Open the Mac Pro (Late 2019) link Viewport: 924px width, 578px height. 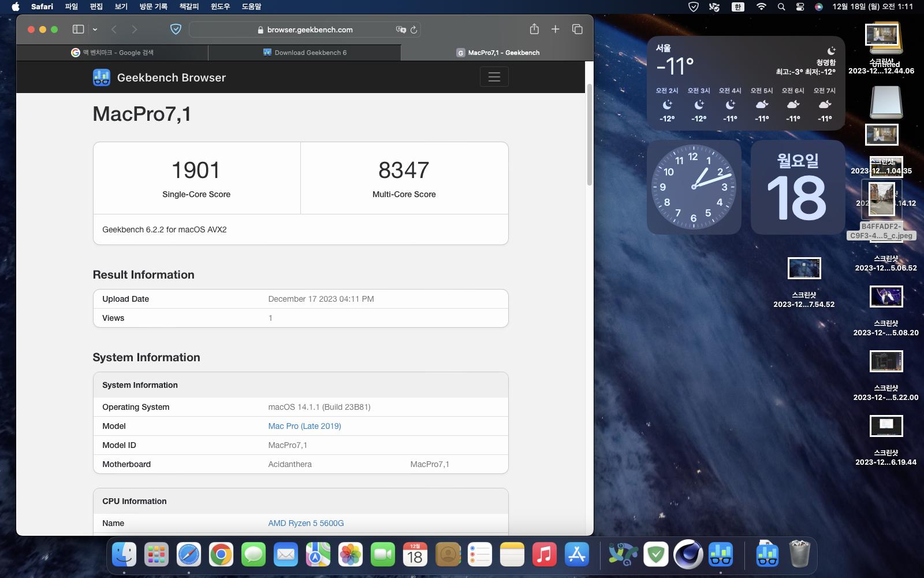click(x=304, y=426)
